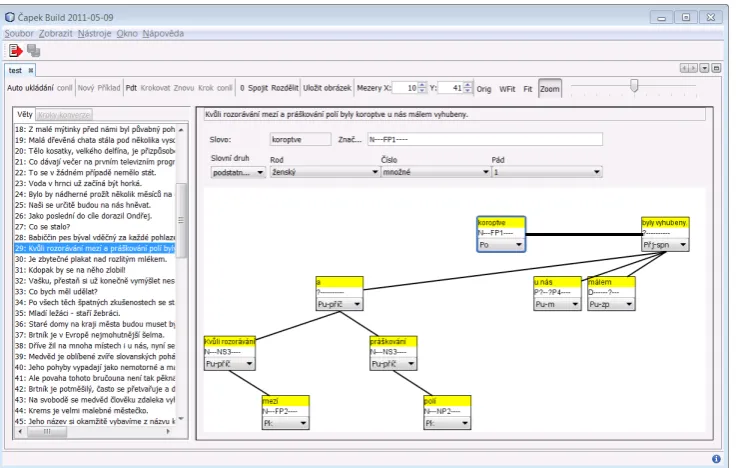Increase Mezery X spinner value
The image size is (737, 468).
[x=422, y=85]
